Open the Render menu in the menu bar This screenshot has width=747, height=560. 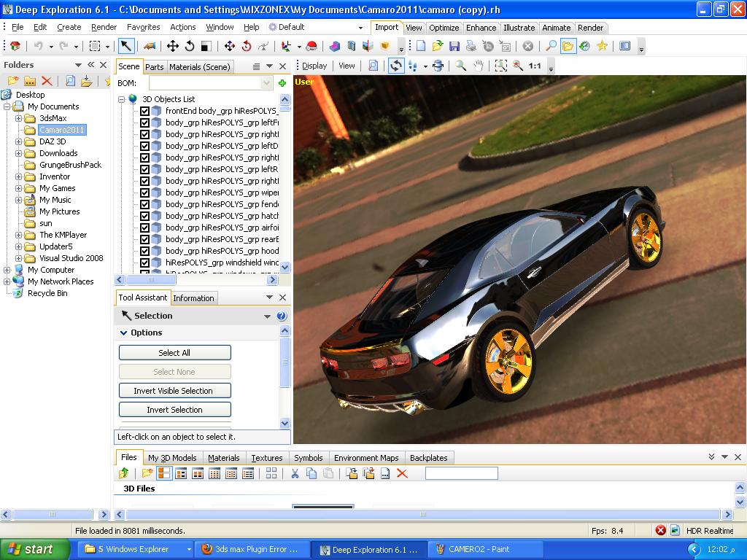[x=104, y=27]
